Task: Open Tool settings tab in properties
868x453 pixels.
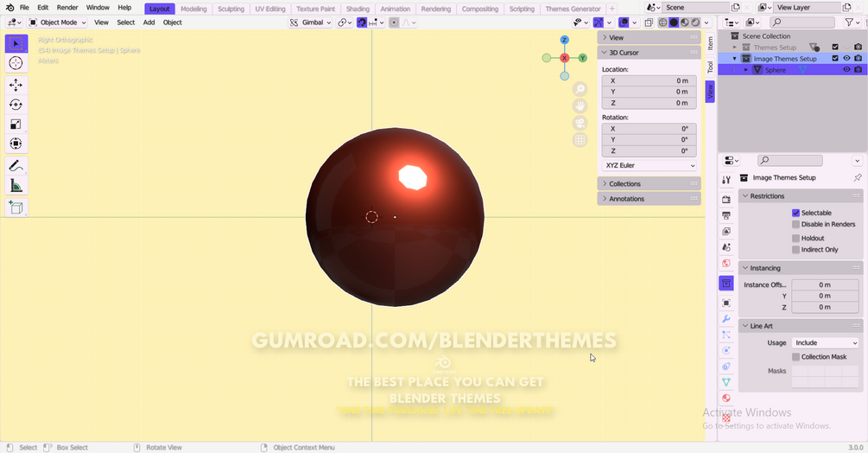Action: click(x=726, y=180)
